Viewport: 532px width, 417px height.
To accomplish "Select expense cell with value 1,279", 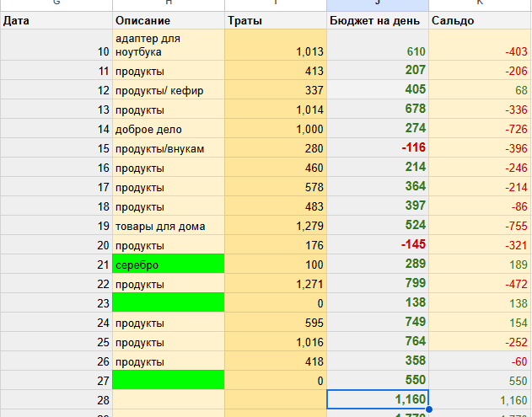I will pos(276,225).
